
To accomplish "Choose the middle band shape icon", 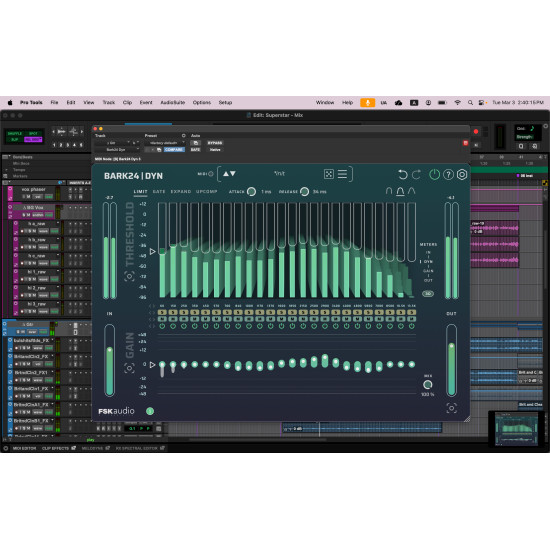I will click(400, 191).
